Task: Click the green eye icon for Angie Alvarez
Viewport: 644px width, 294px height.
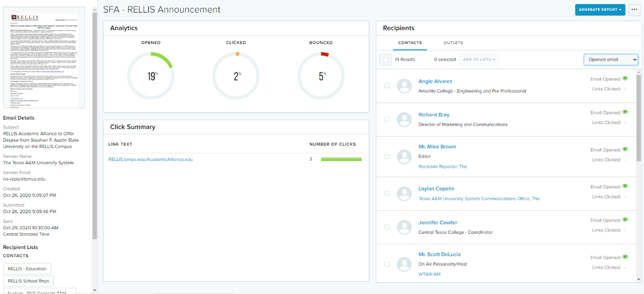Action: click(x=625, y=79)
